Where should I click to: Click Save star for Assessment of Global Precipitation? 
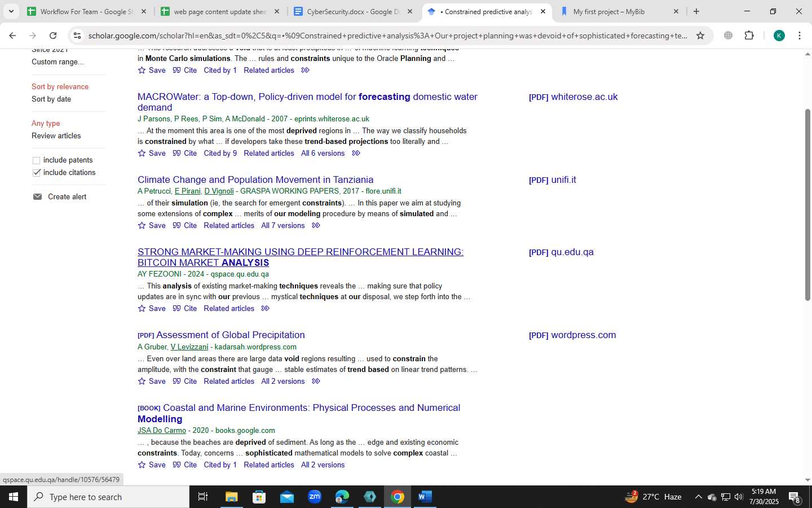tap(142, 382)
